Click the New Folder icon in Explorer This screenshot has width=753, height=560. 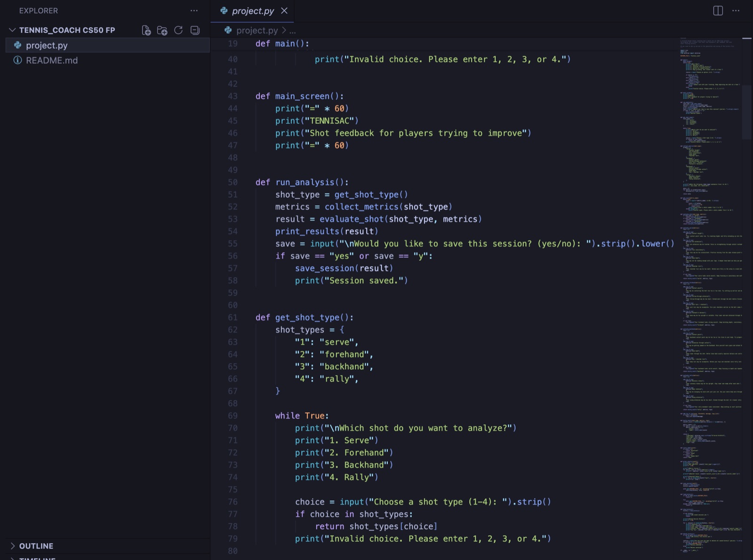click(x=162, y=30)
